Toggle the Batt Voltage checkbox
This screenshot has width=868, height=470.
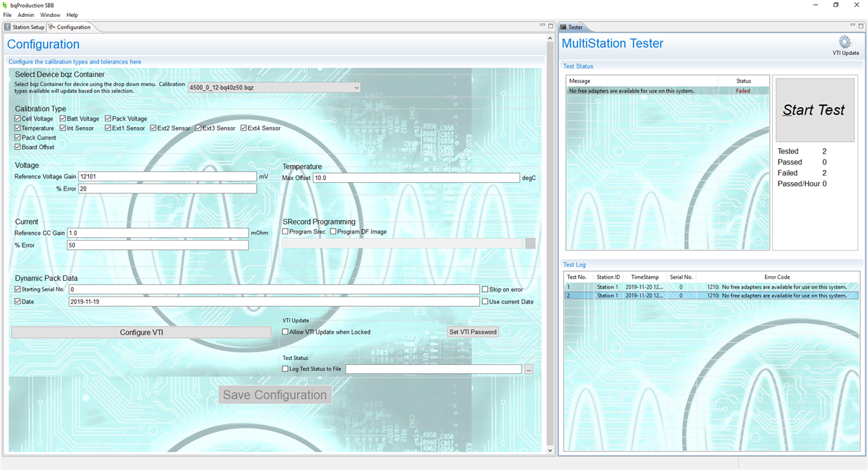click(63, 119)
